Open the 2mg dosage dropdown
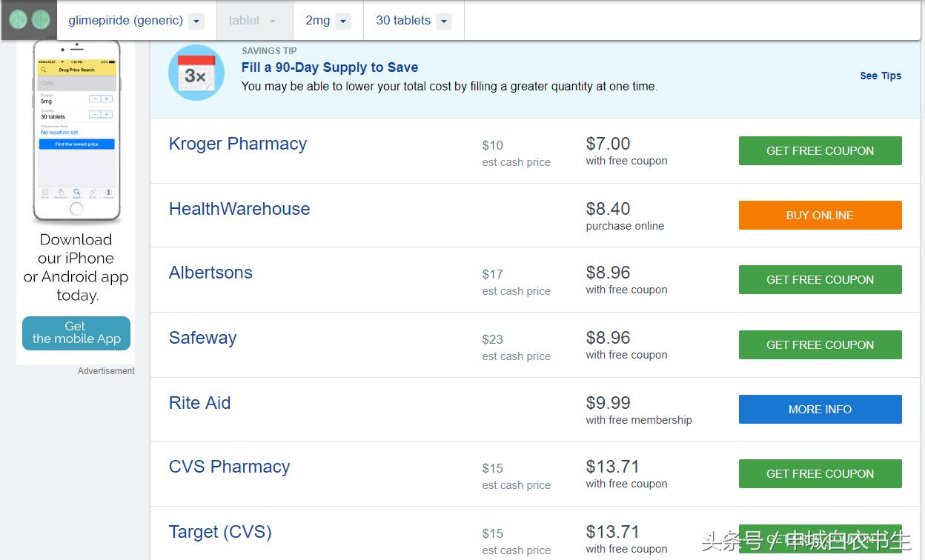The image size is (925, 560). pos(342,21)
